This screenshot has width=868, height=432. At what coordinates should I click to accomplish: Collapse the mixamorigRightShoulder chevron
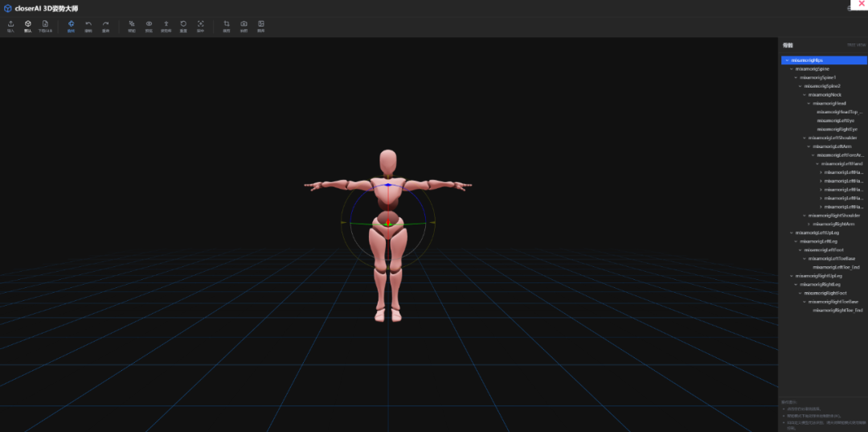coord(805,216)
